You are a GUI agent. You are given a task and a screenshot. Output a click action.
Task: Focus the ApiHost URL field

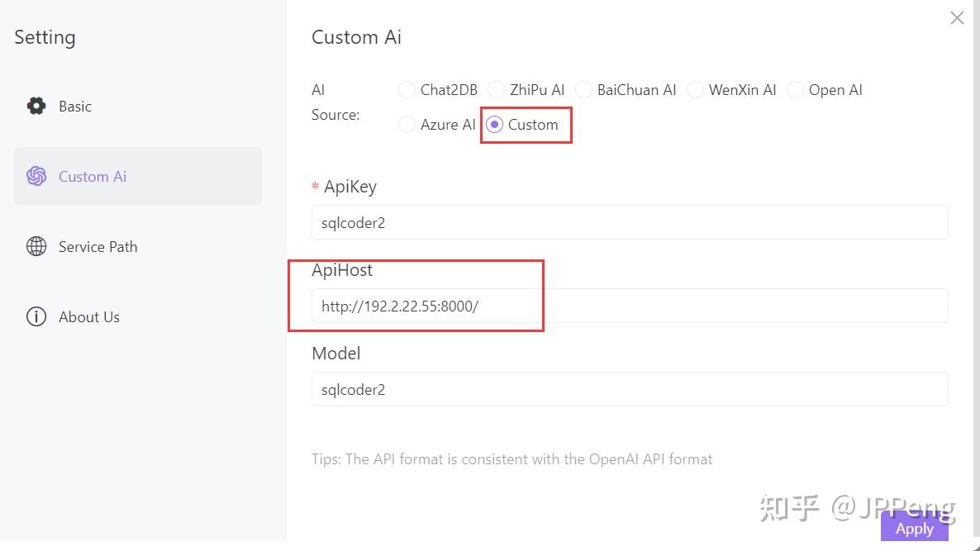[629, 306]
